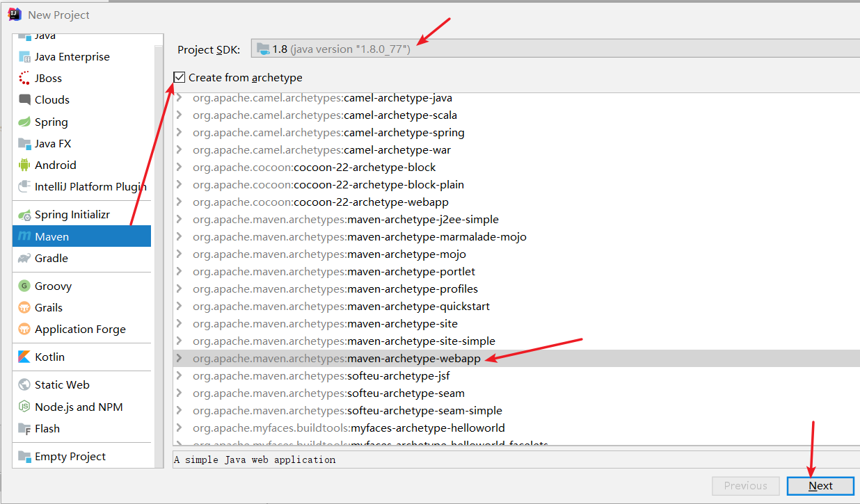The image size is (860, 504).
Task: Select the Android robot icon
Action: pos(24,165)
